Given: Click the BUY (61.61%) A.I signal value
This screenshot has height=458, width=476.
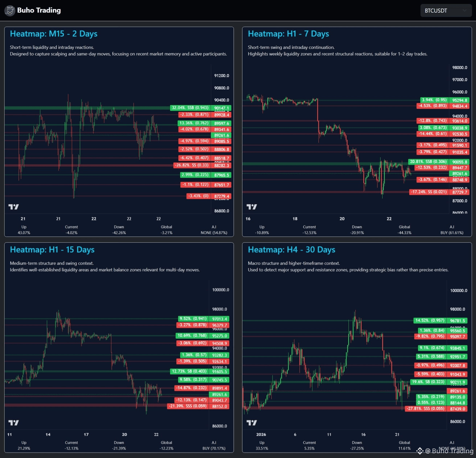Looking at the screenshot, I should pos(452,233).
